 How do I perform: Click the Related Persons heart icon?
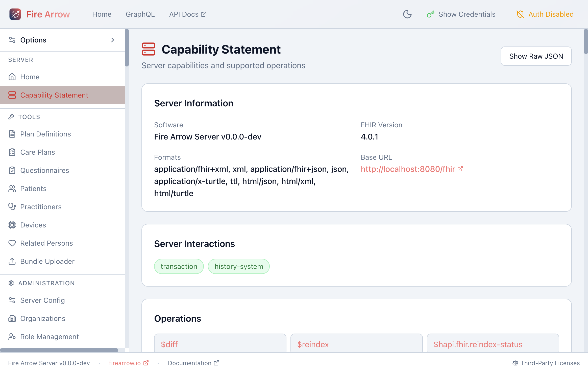12,243
